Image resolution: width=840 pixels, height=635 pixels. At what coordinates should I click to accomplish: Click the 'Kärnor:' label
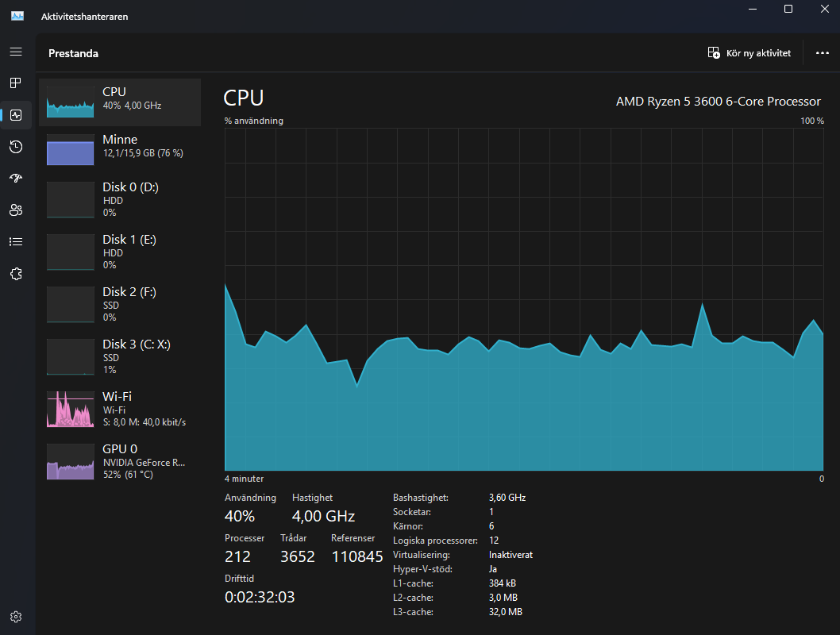coord(407,526)
